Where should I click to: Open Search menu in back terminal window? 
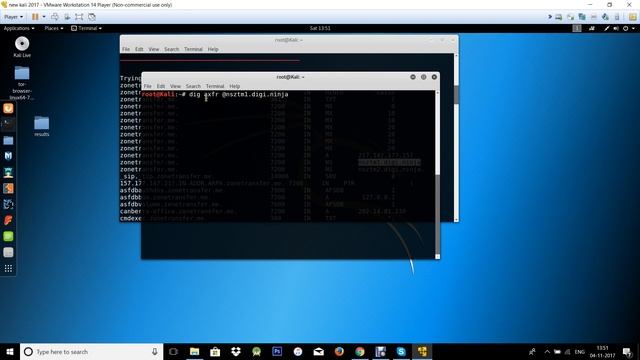(x=171, y=49)
